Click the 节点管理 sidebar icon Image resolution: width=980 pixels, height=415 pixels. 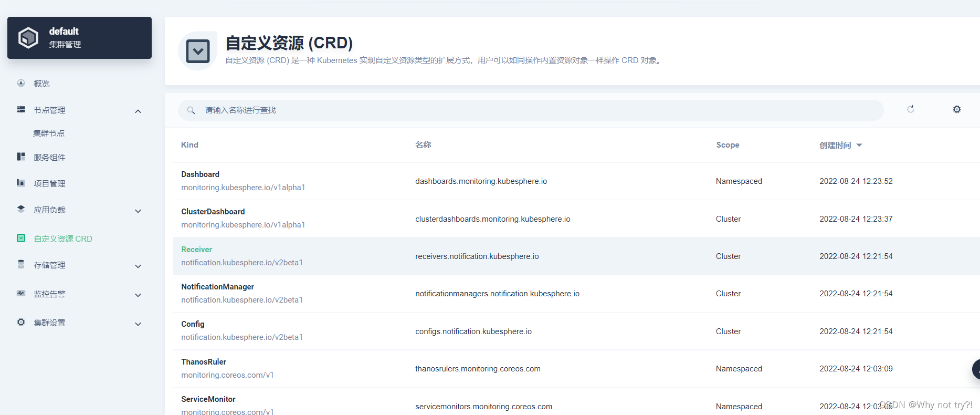[x=21, y=109]
